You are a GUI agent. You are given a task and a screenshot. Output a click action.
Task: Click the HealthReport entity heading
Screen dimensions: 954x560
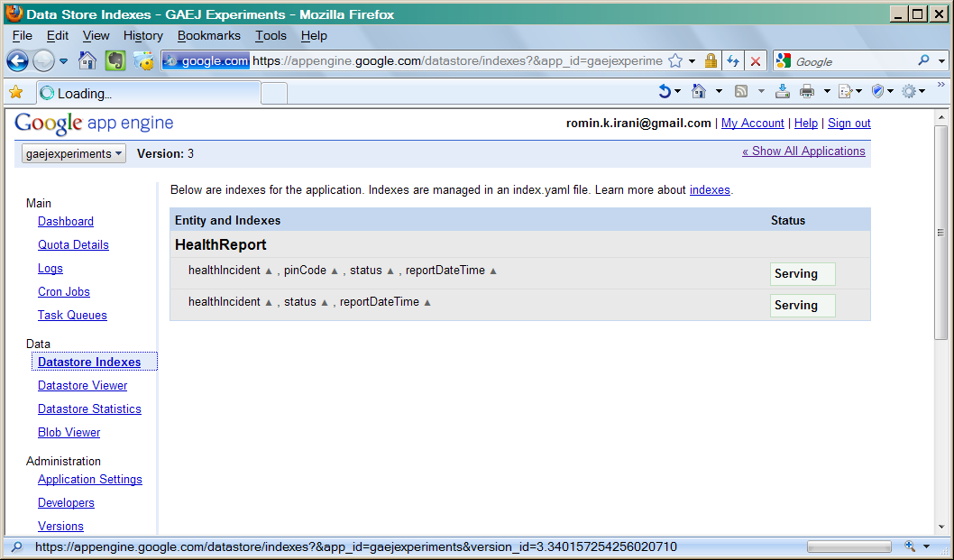221,244
